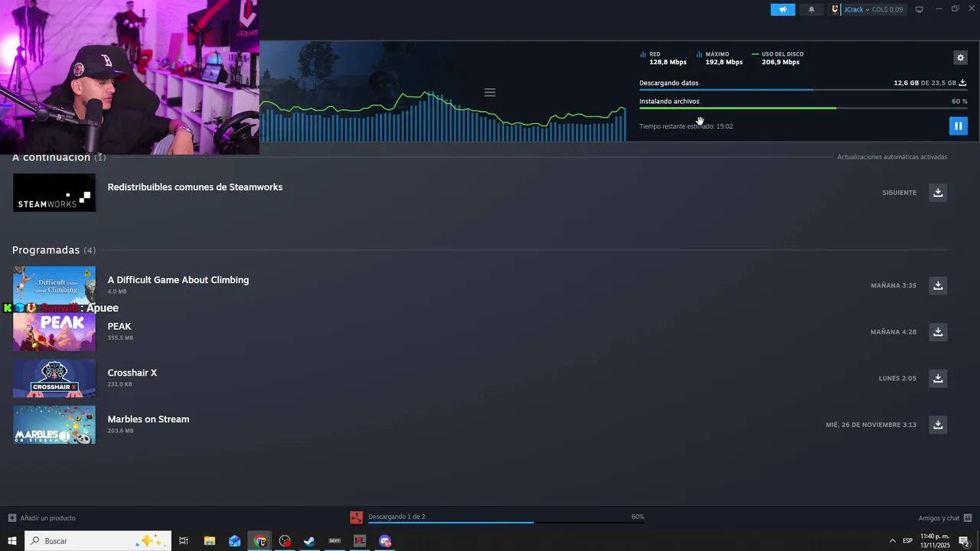
Task: Click the Marbles on Stream title
Action: point(148,419)
